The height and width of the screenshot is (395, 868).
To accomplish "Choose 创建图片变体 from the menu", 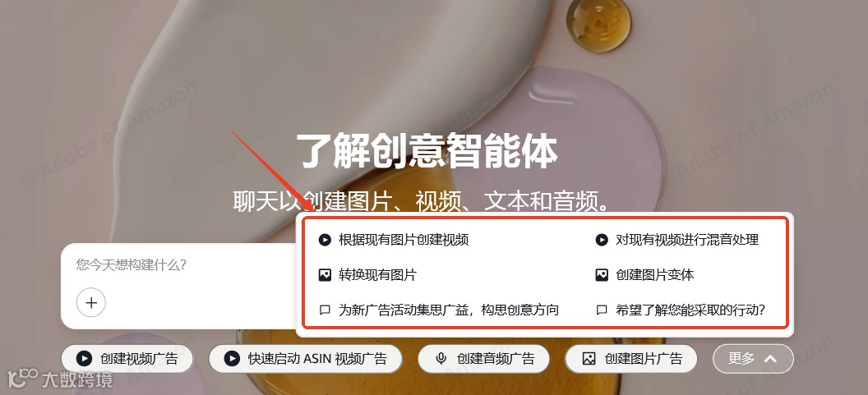I will 644,275.
